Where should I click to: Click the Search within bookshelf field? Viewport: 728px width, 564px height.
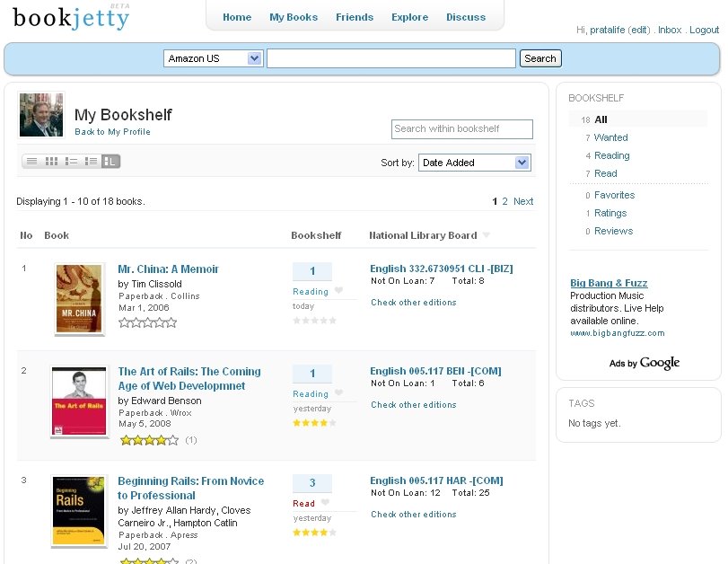[x=462, y=129]
